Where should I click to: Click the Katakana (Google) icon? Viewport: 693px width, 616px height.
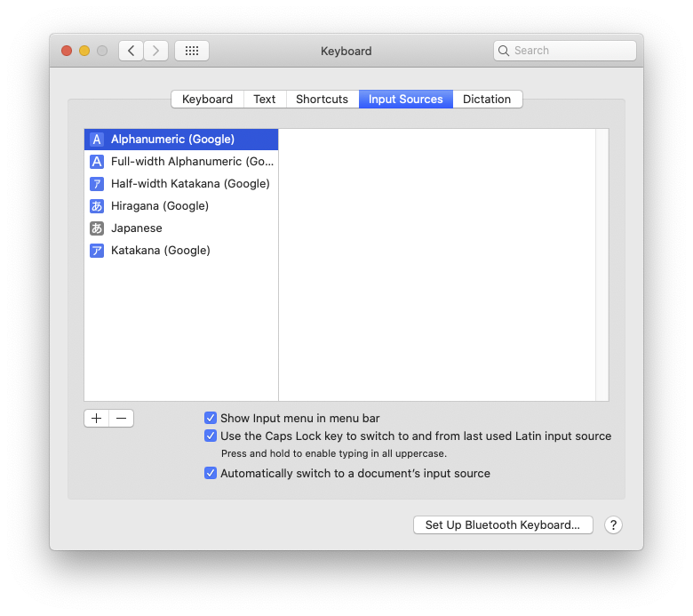click(97, 251)
